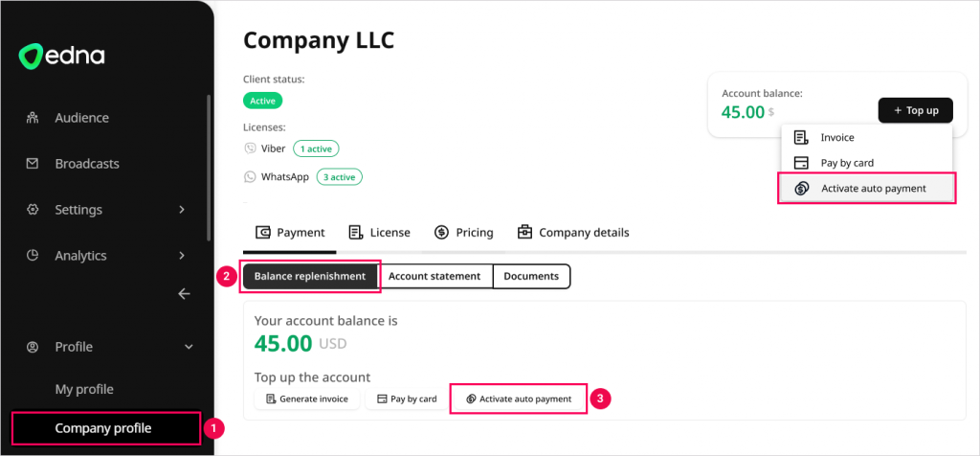Switch to the Company details tab

572,233
